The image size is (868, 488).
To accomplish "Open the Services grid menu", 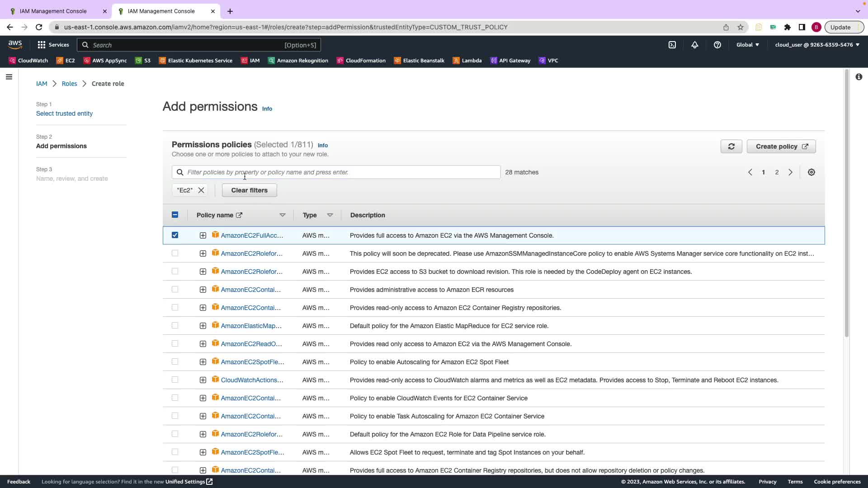I will [x=53, y=45].
